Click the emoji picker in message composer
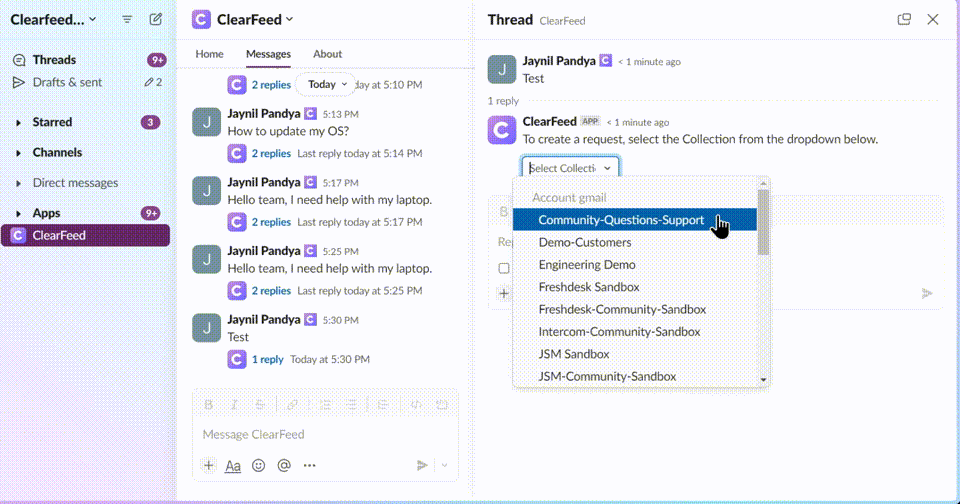The width and height of the screenshot is (960, 504). [x=259, y=465]
